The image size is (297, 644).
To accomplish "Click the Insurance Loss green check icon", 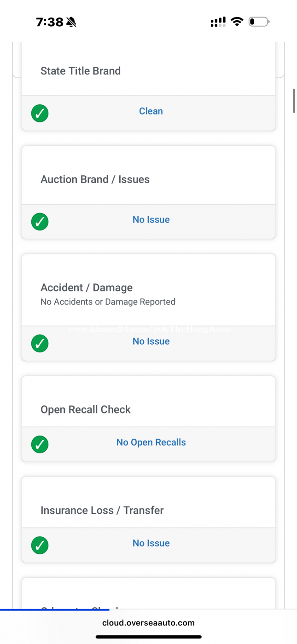I will coord(40,545).
